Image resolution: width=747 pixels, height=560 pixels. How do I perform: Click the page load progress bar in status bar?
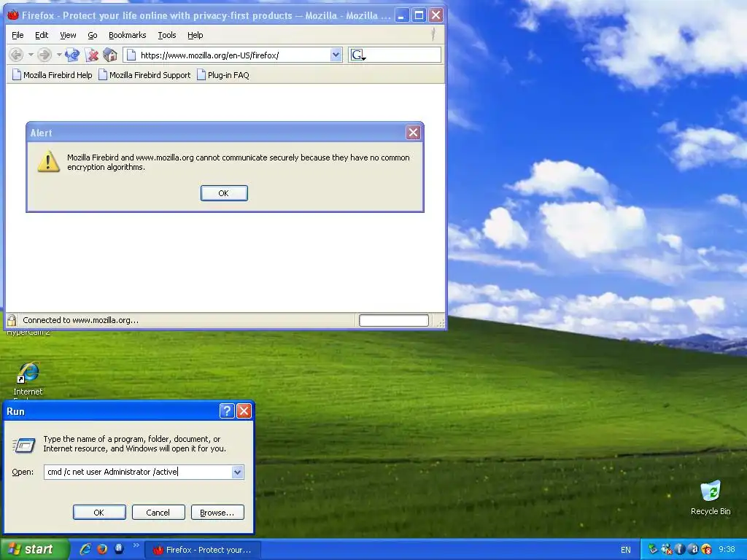[x=393, y=321]
